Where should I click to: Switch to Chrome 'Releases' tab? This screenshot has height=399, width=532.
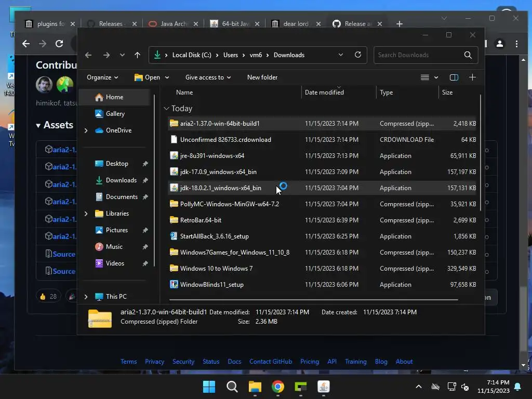[111, 24]
